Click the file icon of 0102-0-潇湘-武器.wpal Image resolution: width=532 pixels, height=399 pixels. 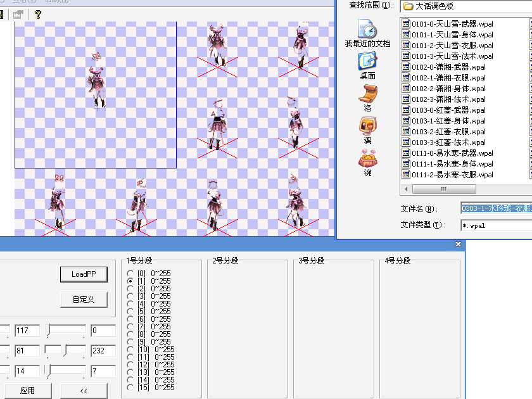click(x=406, y=67)
